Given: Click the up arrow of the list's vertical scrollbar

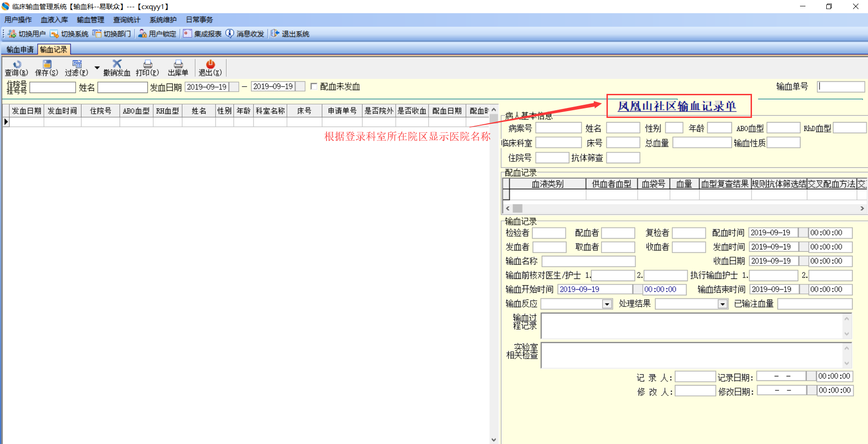Looking at the screenshot, I should 494,110.
